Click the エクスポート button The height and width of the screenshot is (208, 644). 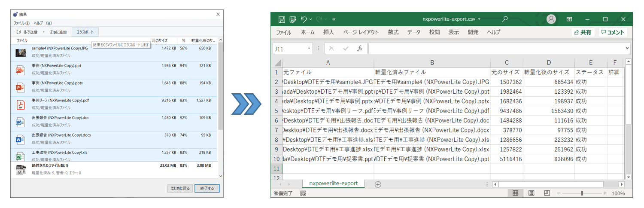(x=85, y=32)
